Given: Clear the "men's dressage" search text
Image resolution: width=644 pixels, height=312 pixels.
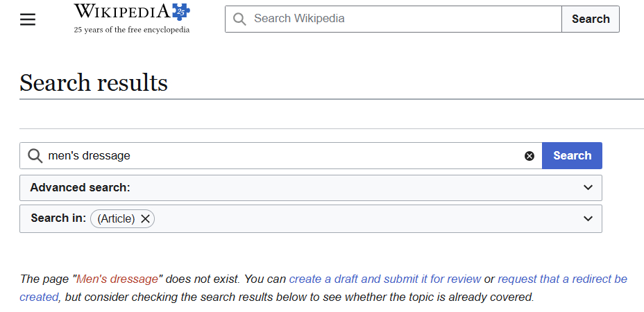Looking at the screenshot, I should (x=529, y=156).
